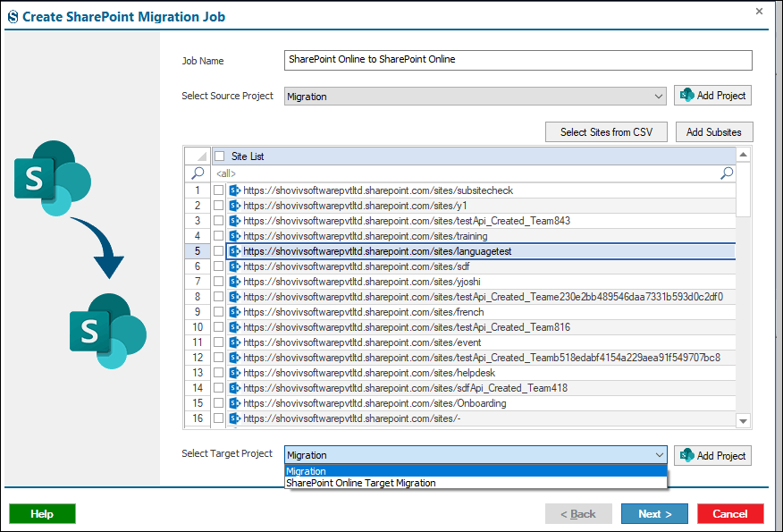
Task: Click the select-all corner cell of the site grid
Action: (x=198, y=156)
